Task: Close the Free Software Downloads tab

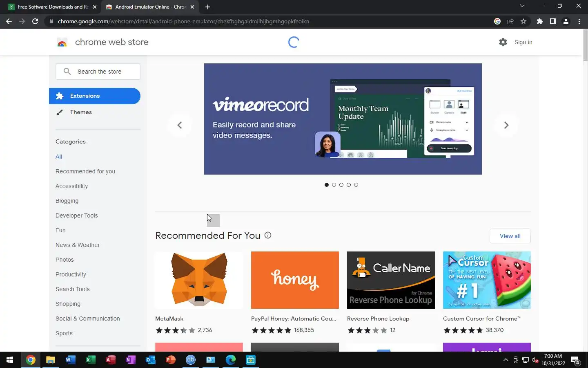Action: coord(95,7)
